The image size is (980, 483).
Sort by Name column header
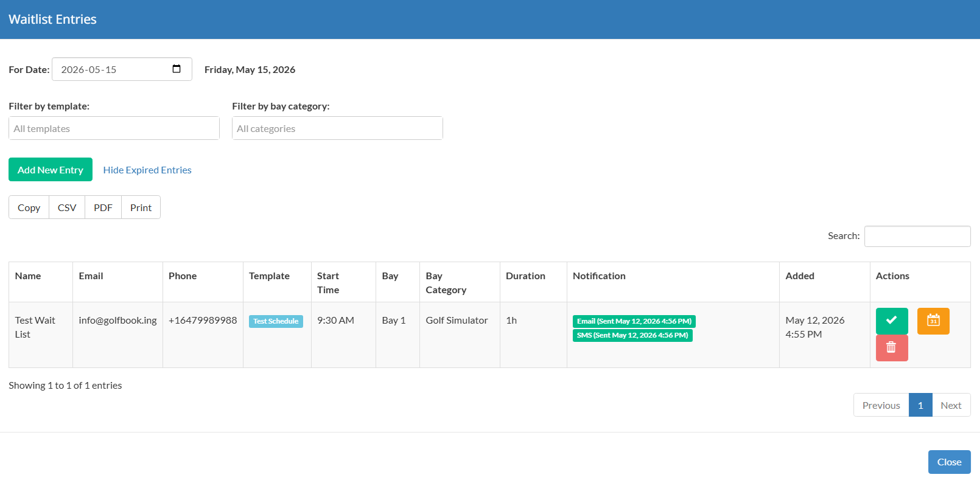[41, 282]
